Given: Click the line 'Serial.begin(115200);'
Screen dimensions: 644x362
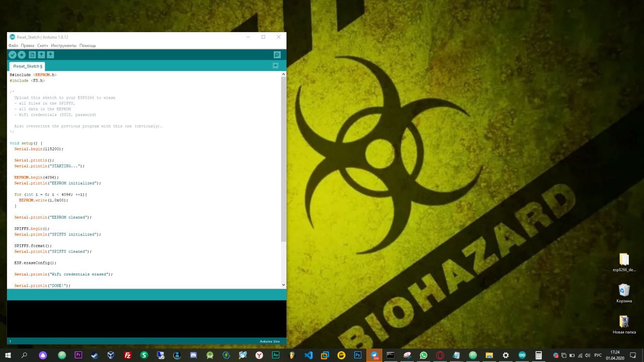Looking at the screenshot, I should coord(39,149).
